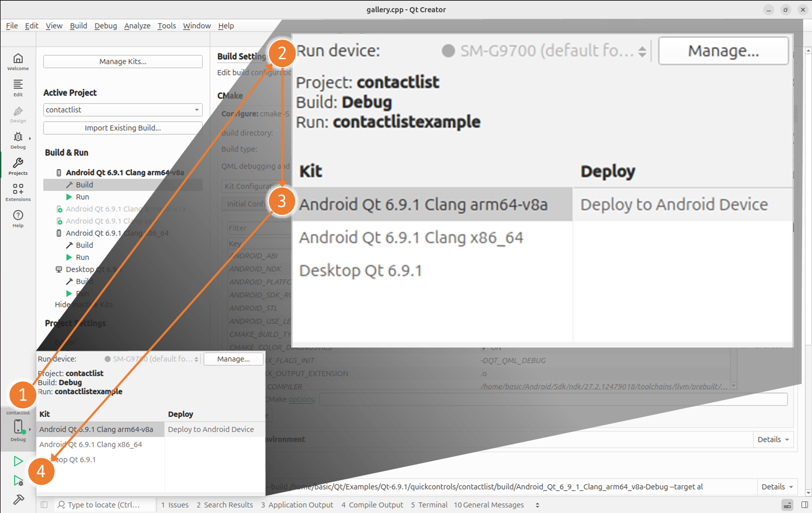Viewport: 812px width, 513px height.
Task: Click the Manage Kits... button
Action: 123,61
